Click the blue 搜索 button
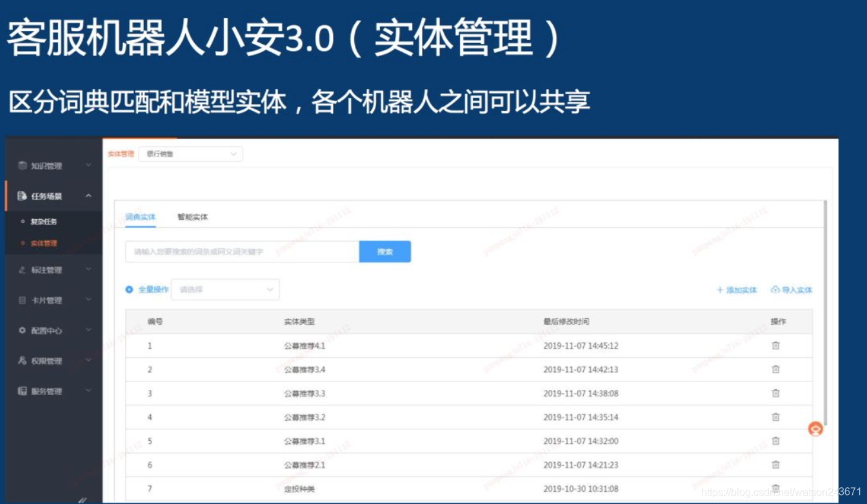The image size is (867, 504). click(385, 252)
